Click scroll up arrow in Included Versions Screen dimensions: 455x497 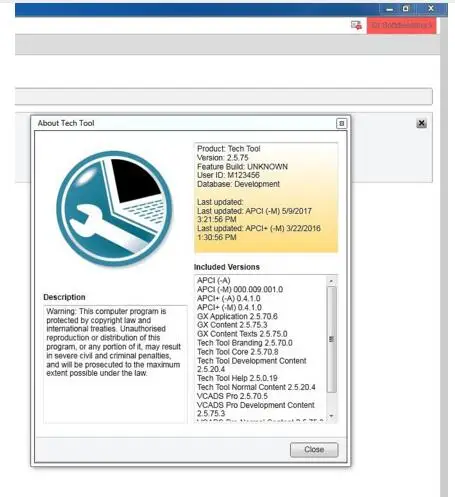[331, 281]
